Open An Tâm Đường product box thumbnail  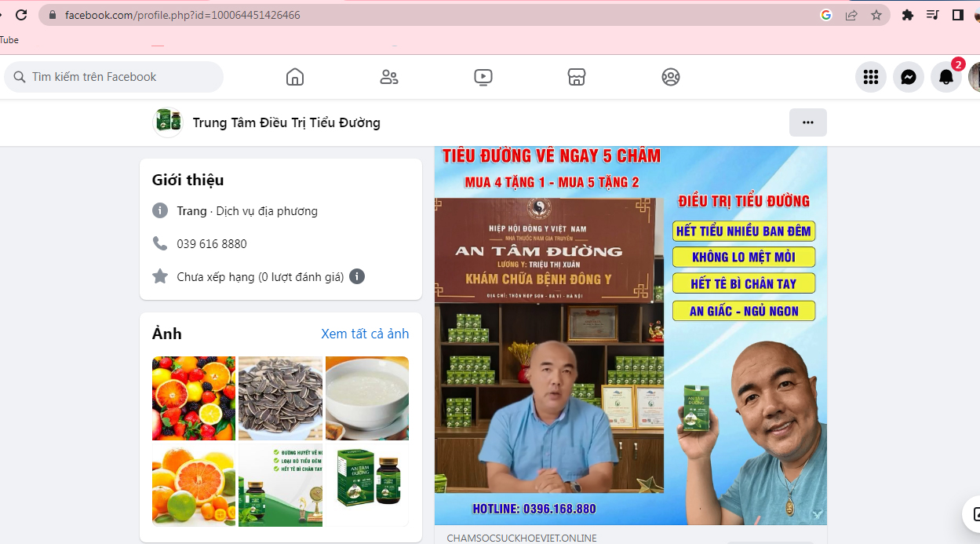pyautogui.click(x=367, y=484)
